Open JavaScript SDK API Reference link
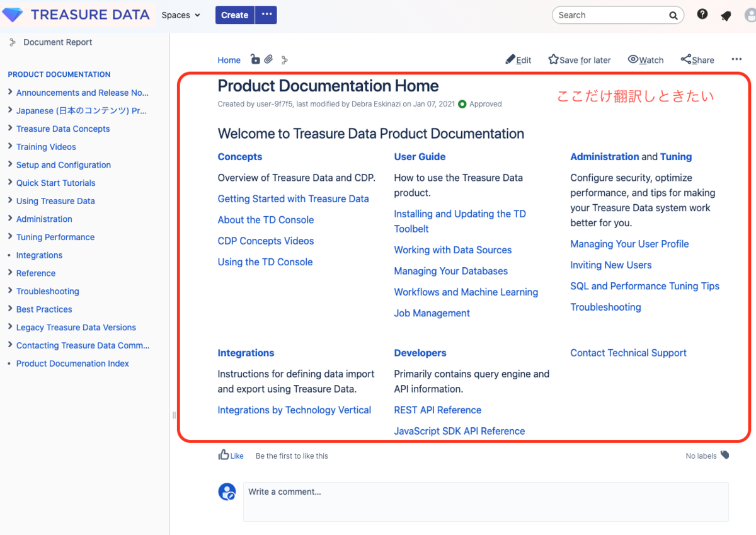The image size is (756, 535). [x=460, y=432]
